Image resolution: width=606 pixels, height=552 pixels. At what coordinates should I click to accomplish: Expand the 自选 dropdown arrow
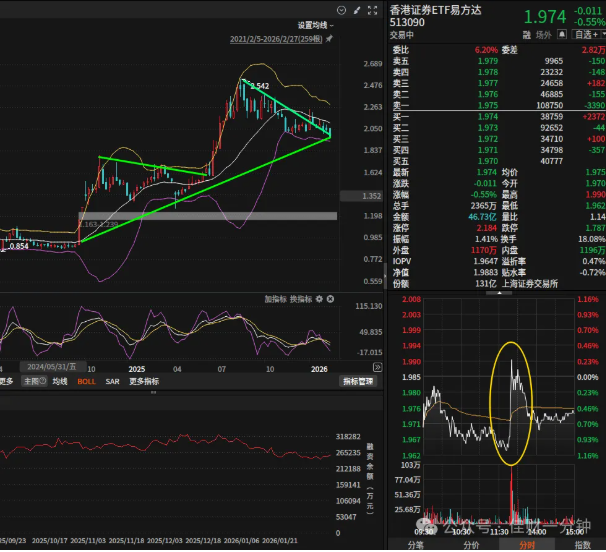point(603,35)
